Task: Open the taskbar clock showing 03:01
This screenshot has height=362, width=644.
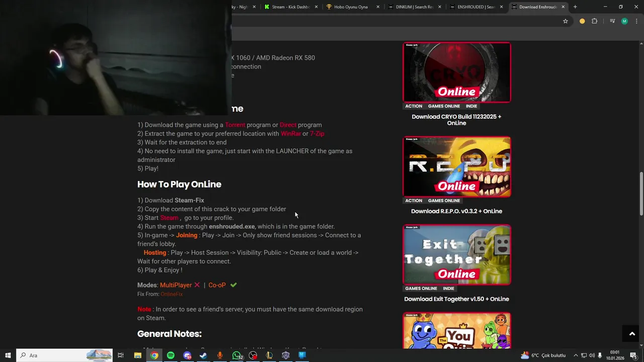Action: [x=615, y=355]
